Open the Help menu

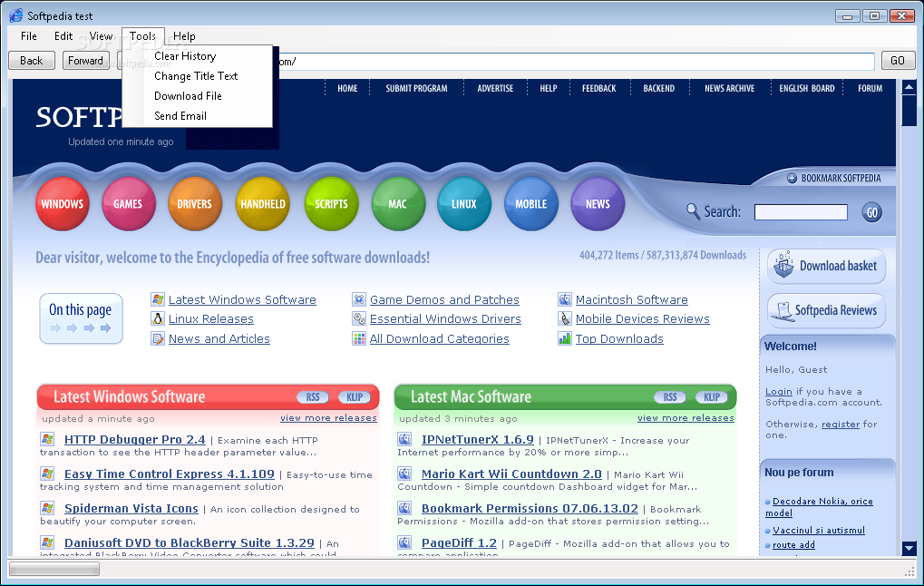184,36
